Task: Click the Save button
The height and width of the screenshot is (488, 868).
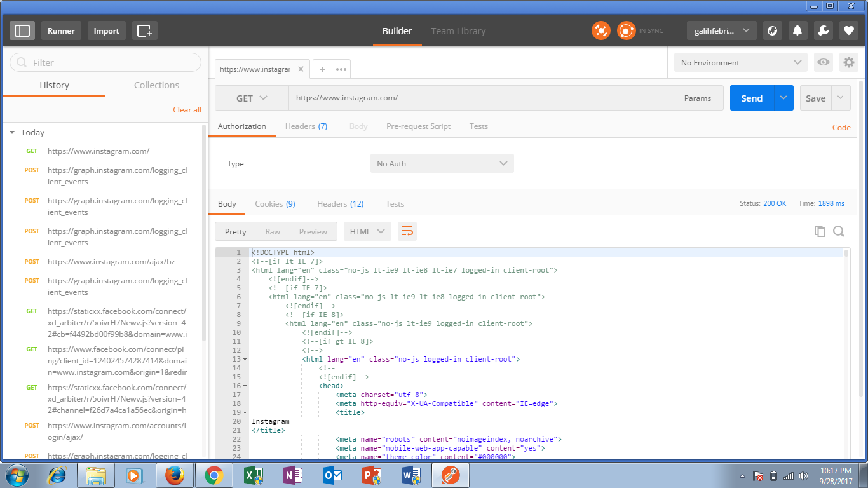Action: pyautogui.click(x=816, y=98)
